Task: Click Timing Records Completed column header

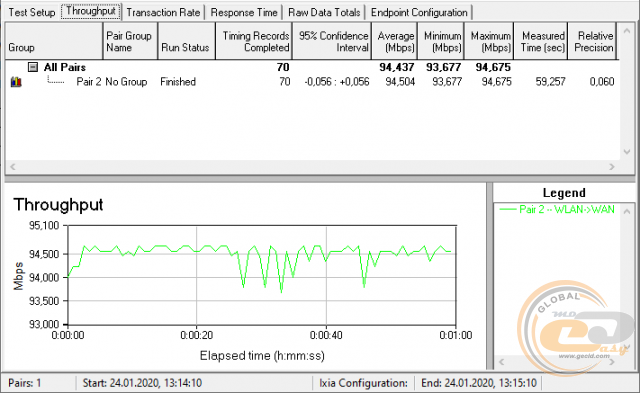Action: (253, 41)
